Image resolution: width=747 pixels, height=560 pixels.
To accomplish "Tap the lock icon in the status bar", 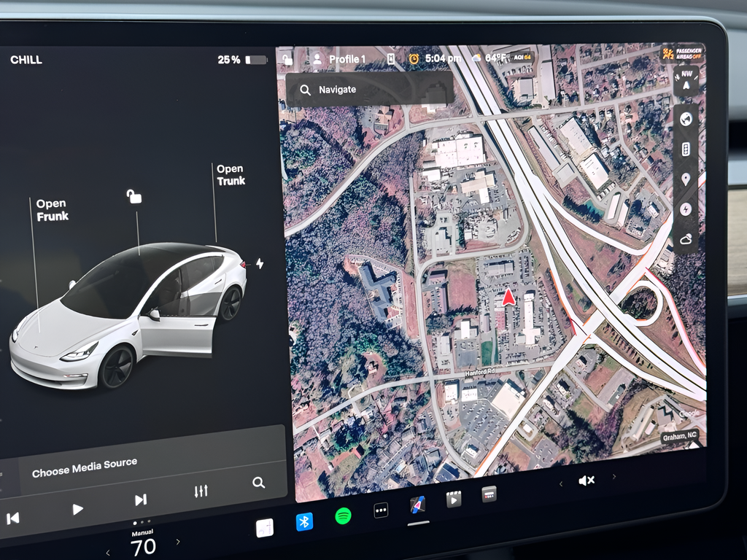I will coord(287,60).
